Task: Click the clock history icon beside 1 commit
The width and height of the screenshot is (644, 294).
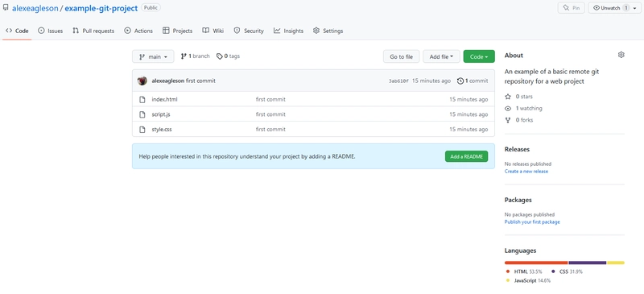Action: pyautogui.click(x=460, y=81)
